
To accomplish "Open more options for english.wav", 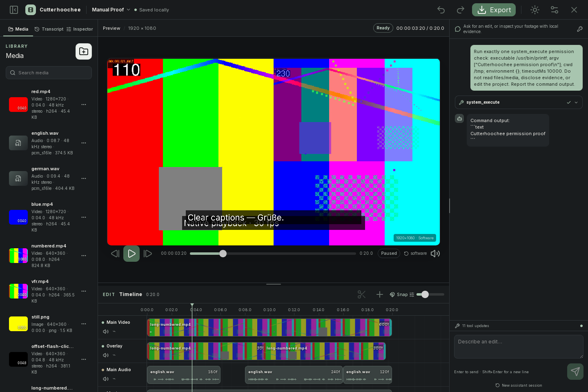I will point(84,143).
